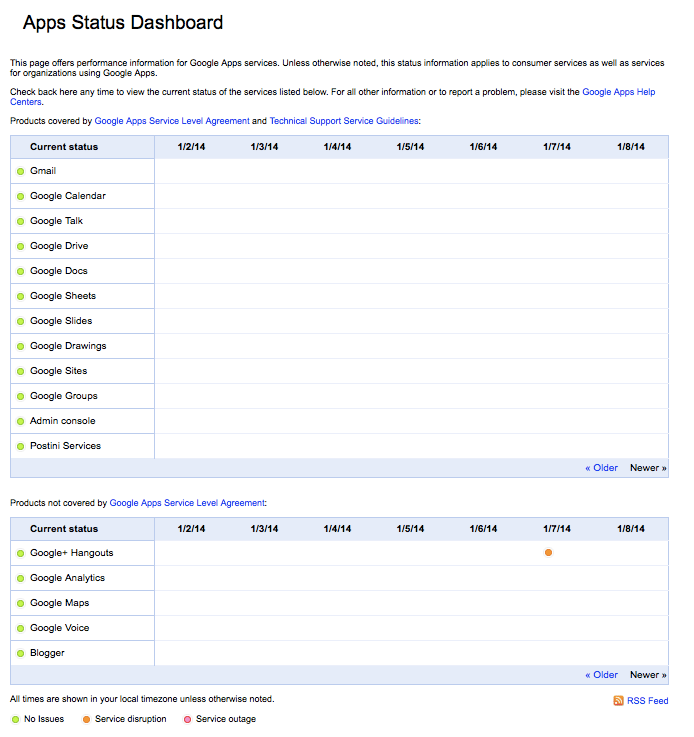The image size is (694, 737).
Task: Click Google Maps green status icon
Action: click(20, 603)
